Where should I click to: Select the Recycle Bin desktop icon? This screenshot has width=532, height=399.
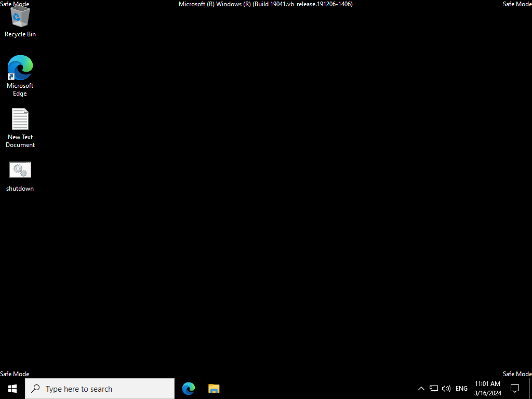[20, 17]
